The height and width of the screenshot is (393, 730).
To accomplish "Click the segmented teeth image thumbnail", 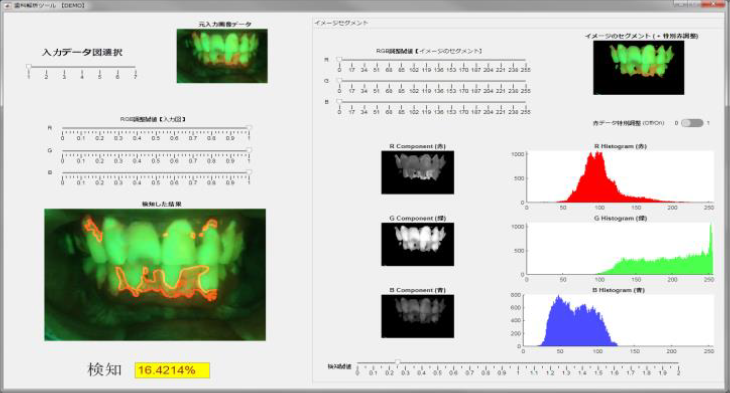I will point(638,68).
